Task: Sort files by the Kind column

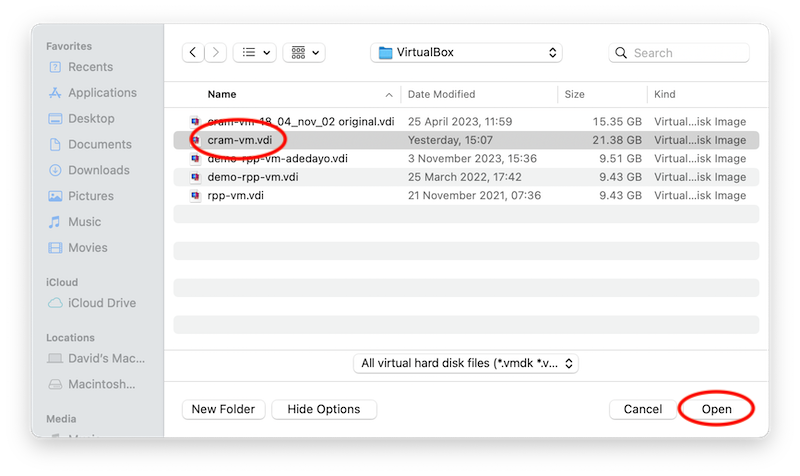Action: (x=665, y=94)
